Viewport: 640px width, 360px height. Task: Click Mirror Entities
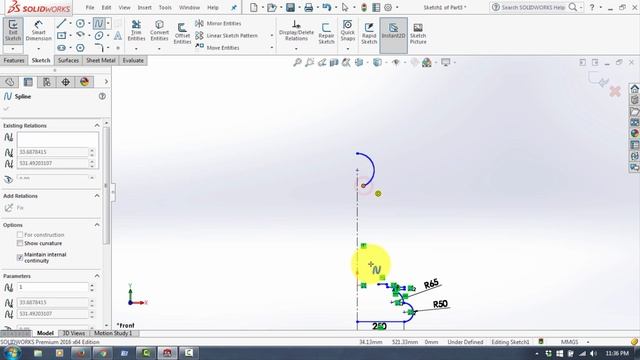click(218, 24)
